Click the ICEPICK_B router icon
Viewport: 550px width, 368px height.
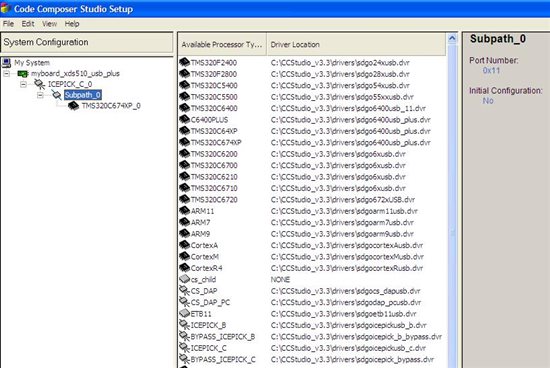[185, 325]
